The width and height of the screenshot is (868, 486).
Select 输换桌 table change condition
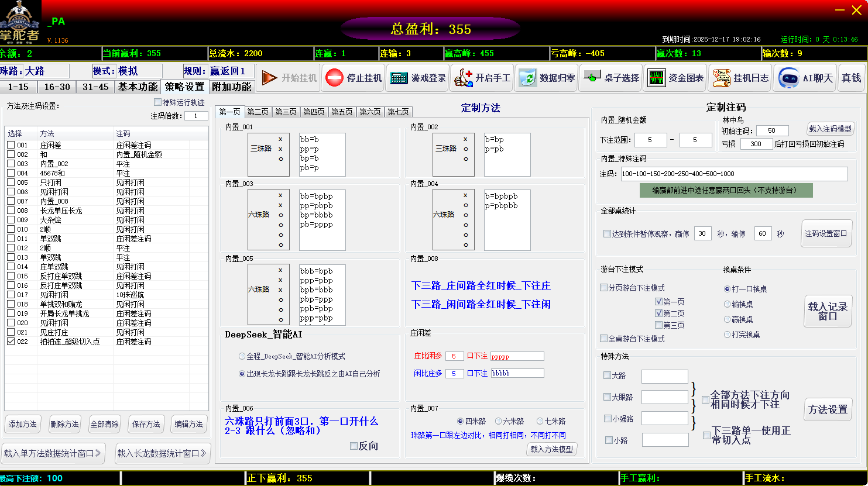[728, 304]
